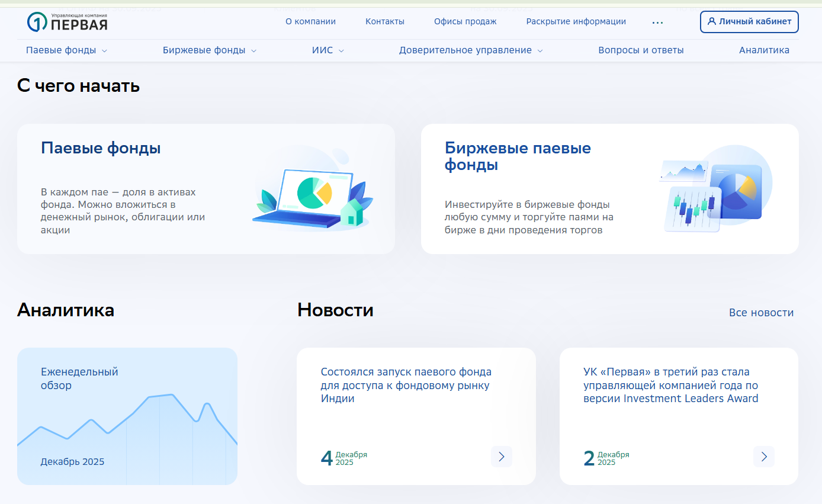Expand the Паевые фонды dropdown
The image size is (822, 504).
coord(66,50)
